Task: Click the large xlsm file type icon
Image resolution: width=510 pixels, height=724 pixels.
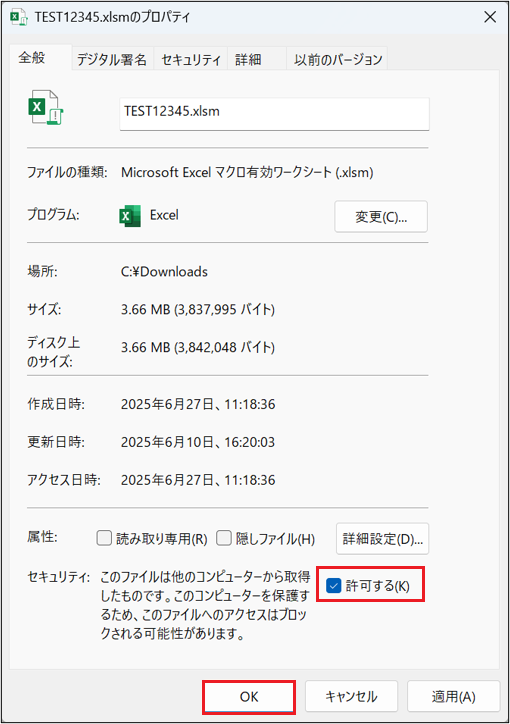Action: [46, 108]
